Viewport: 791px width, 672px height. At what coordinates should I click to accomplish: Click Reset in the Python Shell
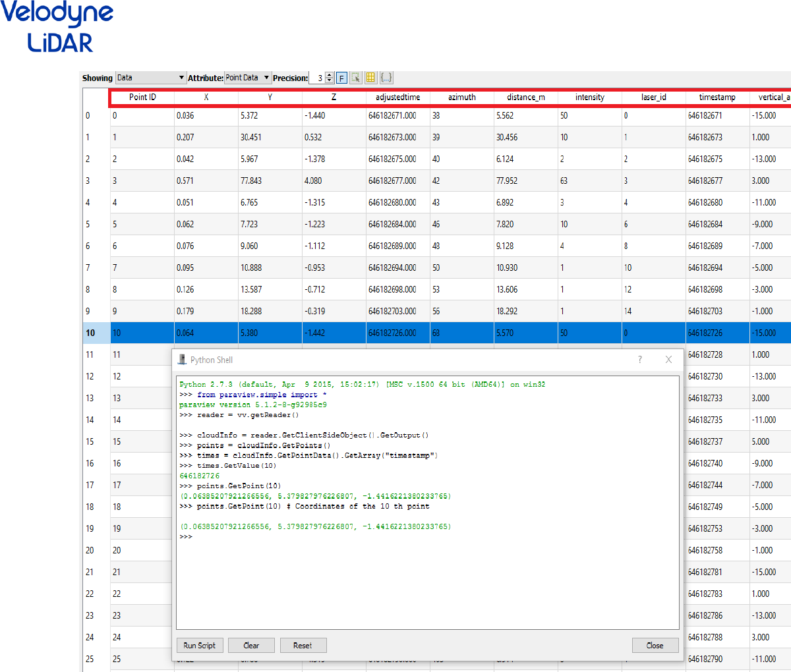pyautogui.click(x=303, y=646)
